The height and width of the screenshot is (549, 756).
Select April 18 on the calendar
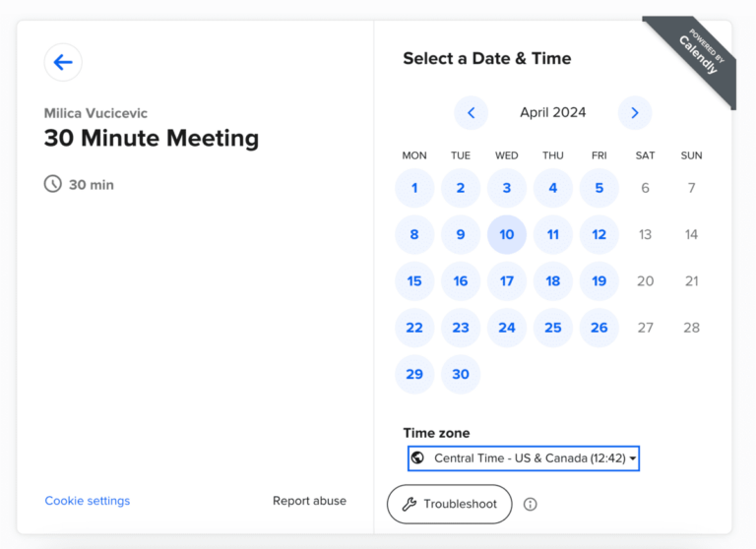tap(553, 281)
